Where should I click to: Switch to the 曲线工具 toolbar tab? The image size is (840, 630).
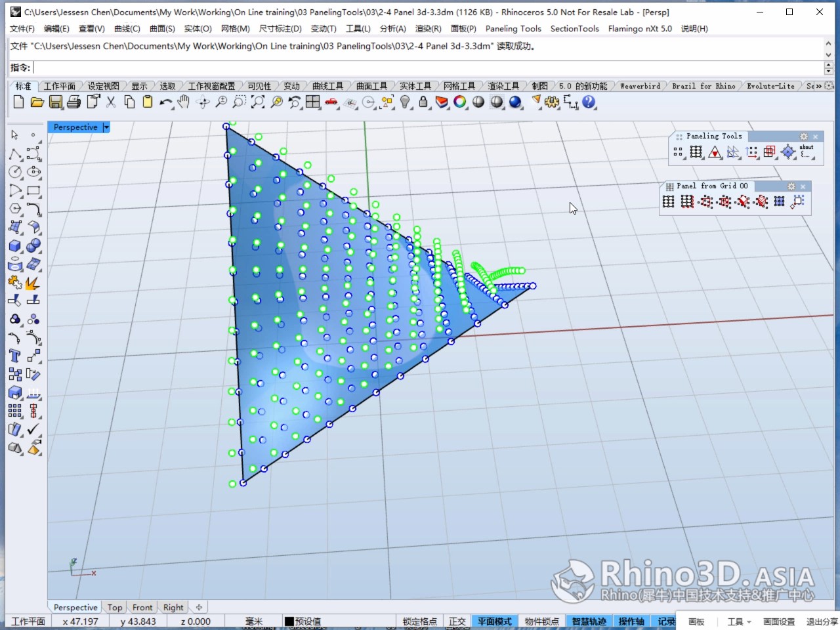[x=327, y=86]
